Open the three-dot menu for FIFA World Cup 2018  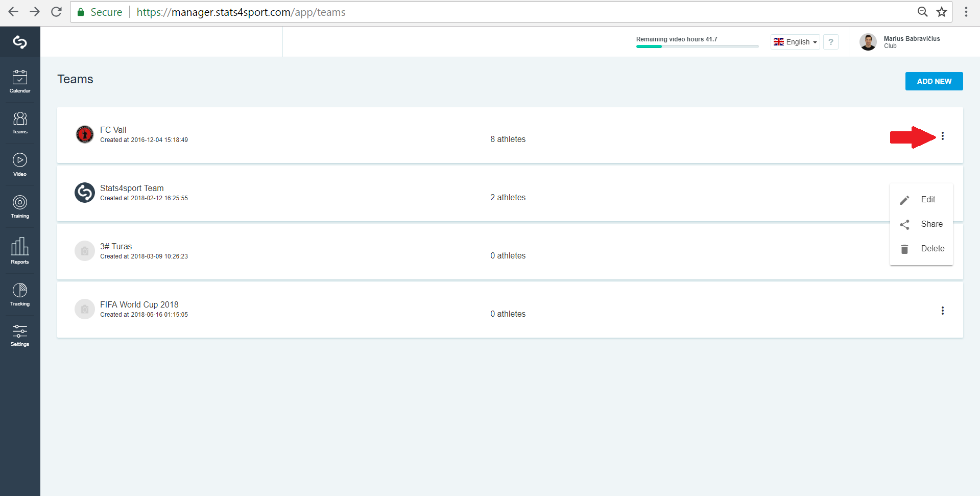coord(943,311)
